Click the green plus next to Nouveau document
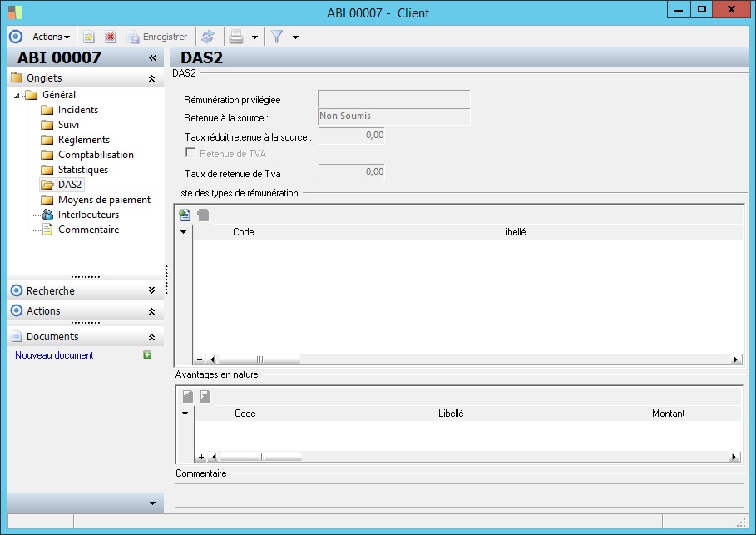 click(147, 355)
